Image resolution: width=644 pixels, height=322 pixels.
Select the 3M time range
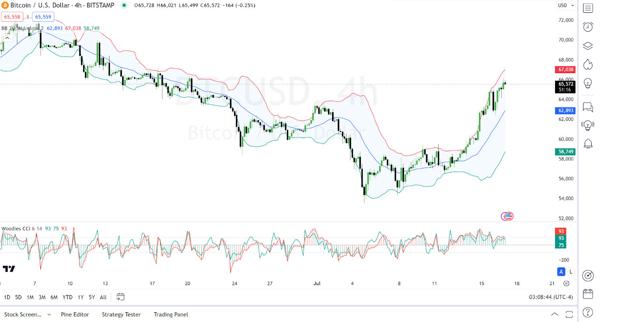pos(42,297)
